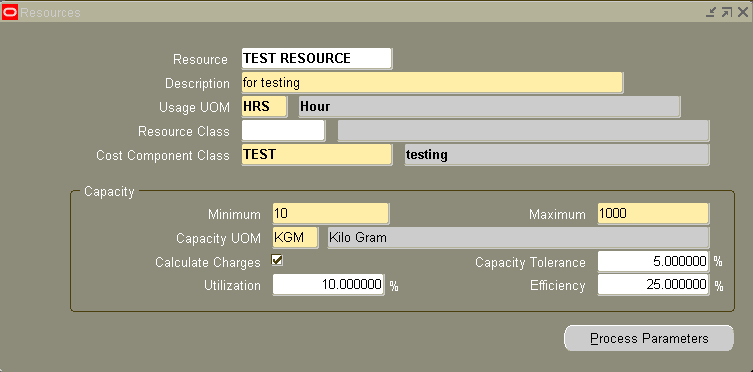Screen dimensions: 753x372
Task: Minimize the Resources window
Action: coord(711,12)
